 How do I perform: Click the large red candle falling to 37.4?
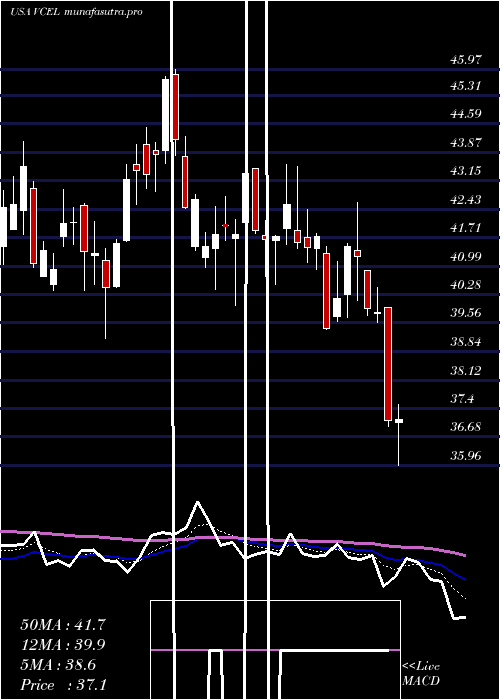pyautogui.click(x=388, y=364)
